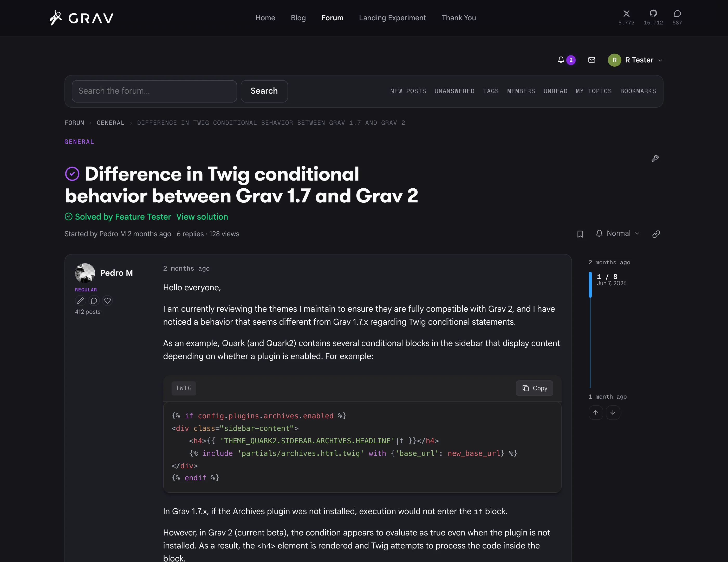Open the TAGS page
This screenshot has width=728, height=562.
(x=491, y=91)
